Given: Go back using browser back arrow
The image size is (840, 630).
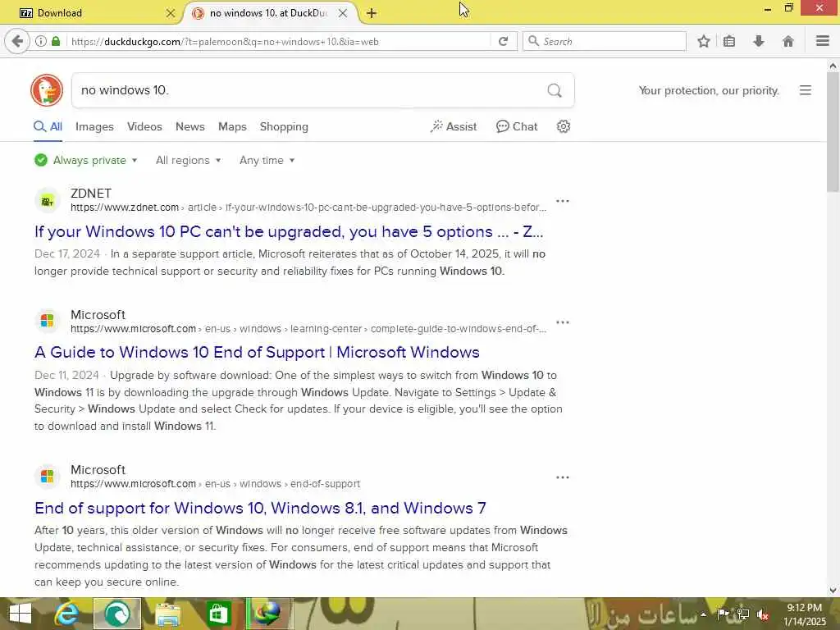Looking at the screenshot, I should pyautogui.click(x=17, y=41).
